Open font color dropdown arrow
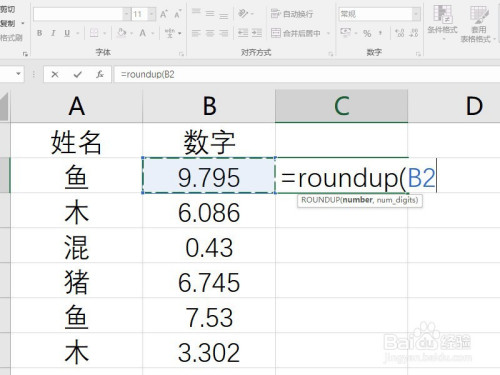Image resolution: width=500 pixels, height=375 pixels. point(153,33)
